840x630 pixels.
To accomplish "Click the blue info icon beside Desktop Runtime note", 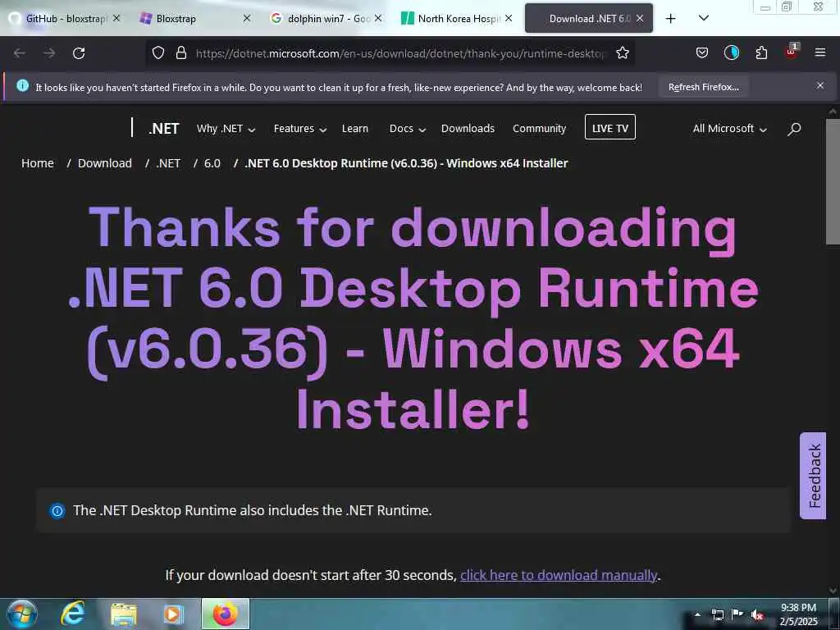I will point(57,510).
